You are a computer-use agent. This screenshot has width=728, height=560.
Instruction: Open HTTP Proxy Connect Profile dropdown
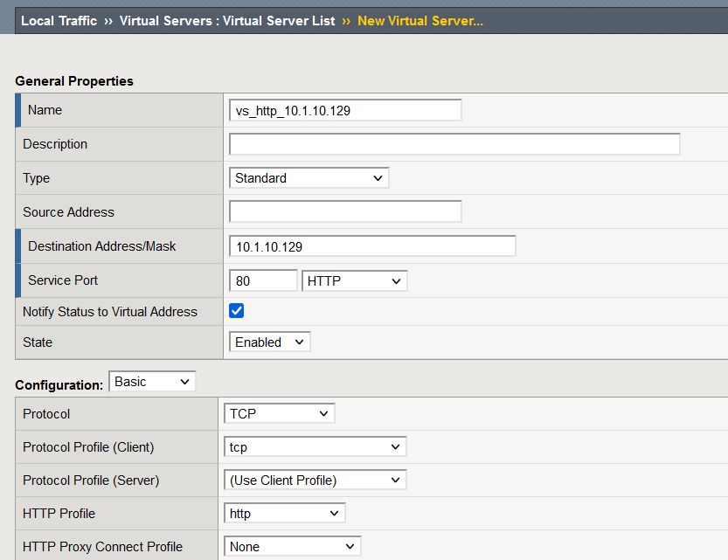pos(292,547)
